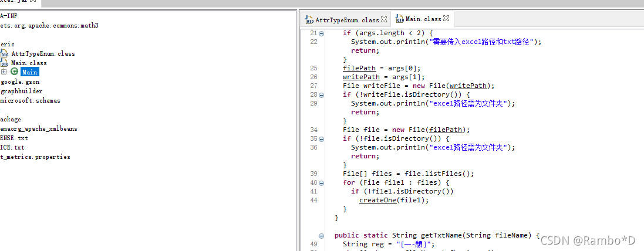Switch to the Main.class editor tab
This screenshot has height=251, width=644.
pos(423,19)
